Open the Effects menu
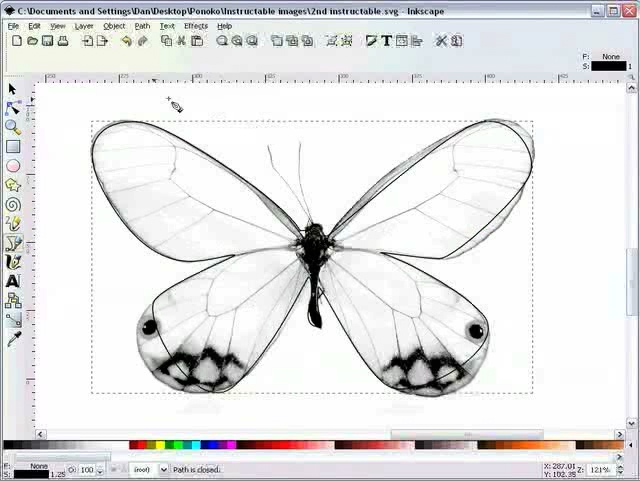This screenshot has height=481, width=640. pos(196,26)
